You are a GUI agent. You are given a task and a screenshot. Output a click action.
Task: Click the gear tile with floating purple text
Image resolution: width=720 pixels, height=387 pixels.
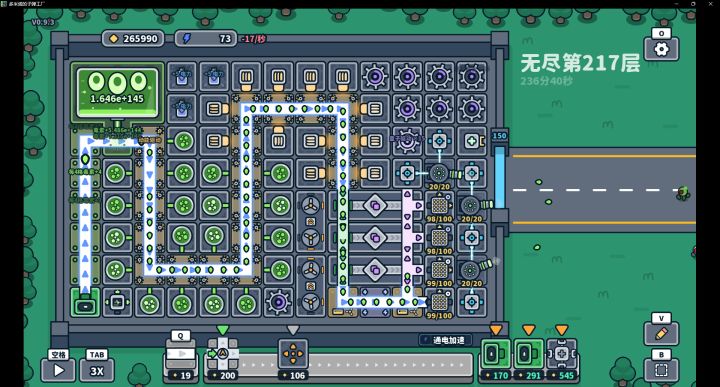point(407,141)
